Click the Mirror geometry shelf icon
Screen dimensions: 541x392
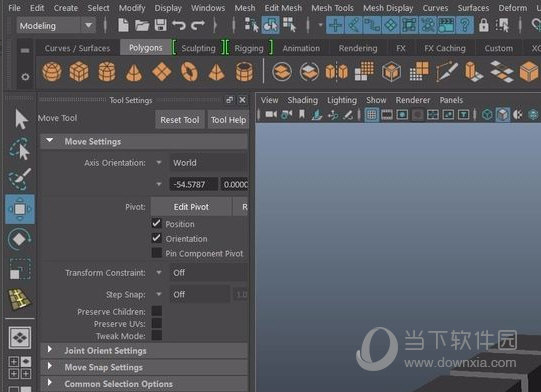click(x=336, y=72)
